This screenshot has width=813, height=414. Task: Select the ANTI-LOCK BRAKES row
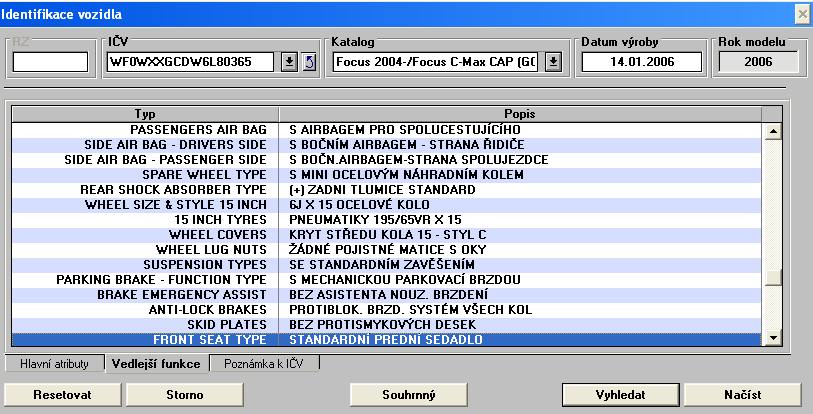click(145, 311)
